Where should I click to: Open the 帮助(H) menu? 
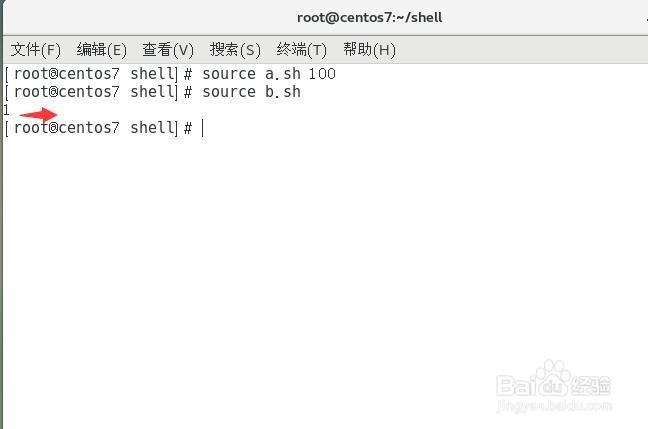pos(369,50)
